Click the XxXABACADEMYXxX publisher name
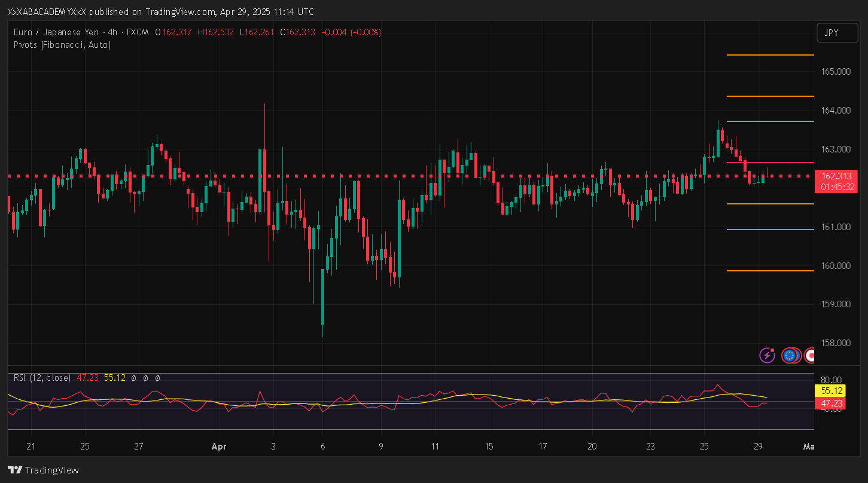 [47, 12]
